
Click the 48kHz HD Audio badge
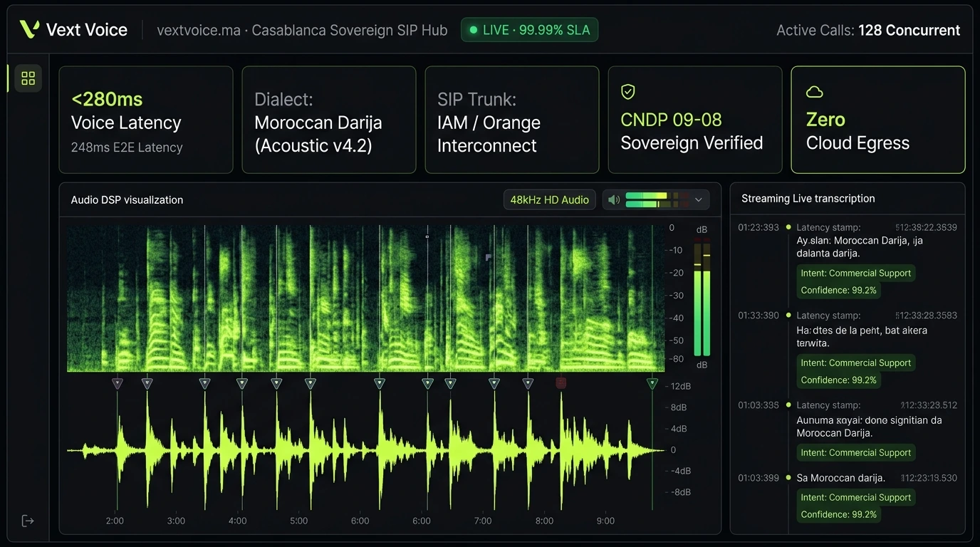click(x=549, y=200)
